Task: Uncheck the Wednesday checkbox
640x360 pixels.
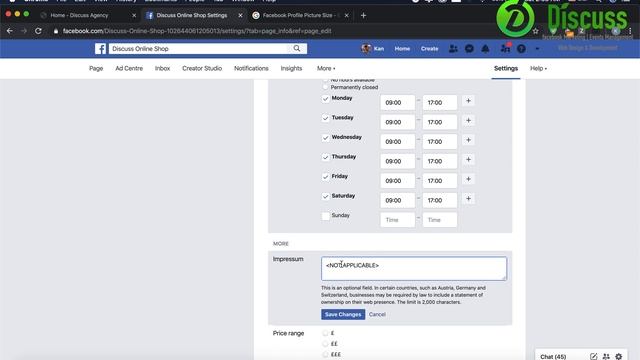Action: (x=325, y=138)
